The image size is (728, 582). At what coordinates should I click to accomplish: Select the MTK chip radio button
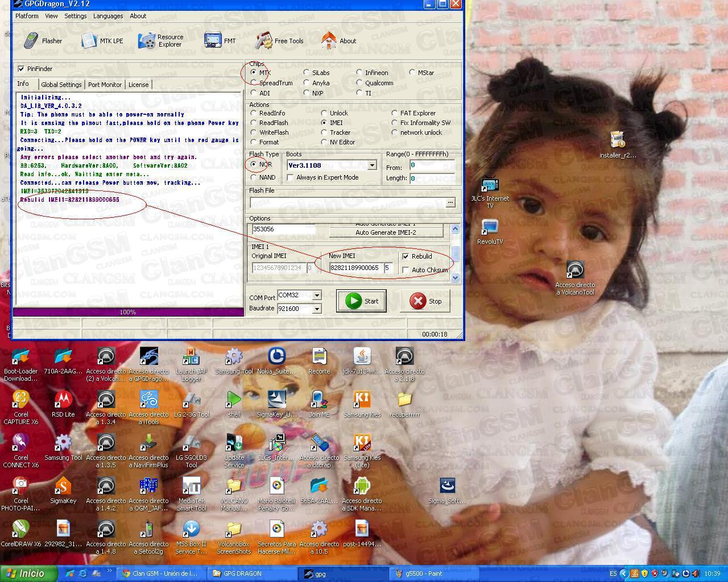[254, 72]
